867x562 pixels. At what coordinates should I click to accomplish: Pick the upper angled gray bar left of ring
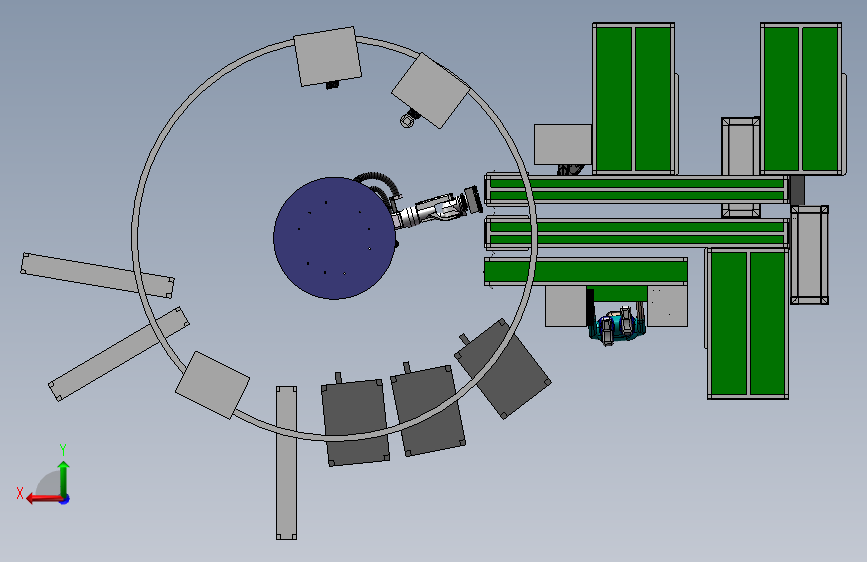click(97, 275)
